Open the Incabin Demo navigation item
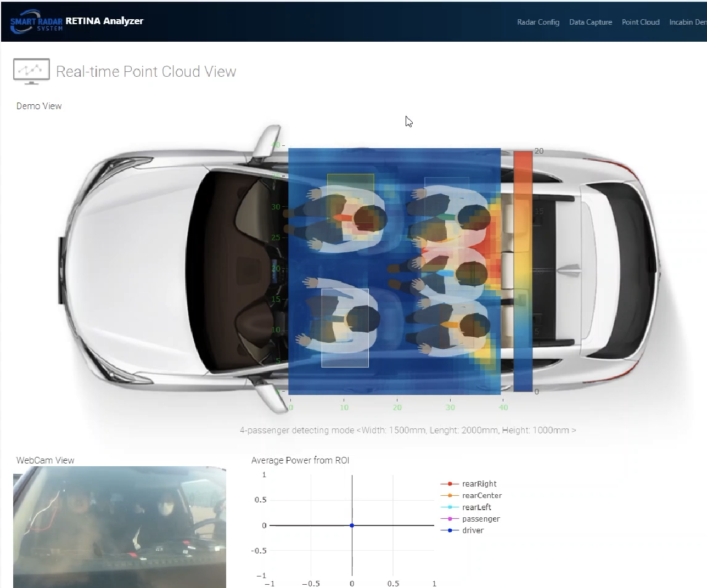The height and width of the screenshot is (588, 707). point(687,22)
